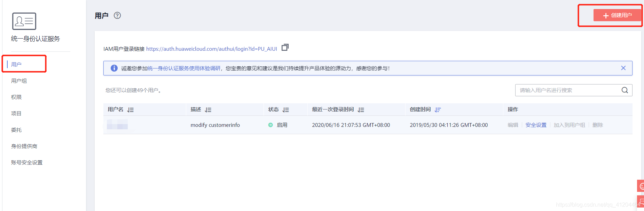
Task: Click 删除 for the user row
Action: tap(598, 125)
